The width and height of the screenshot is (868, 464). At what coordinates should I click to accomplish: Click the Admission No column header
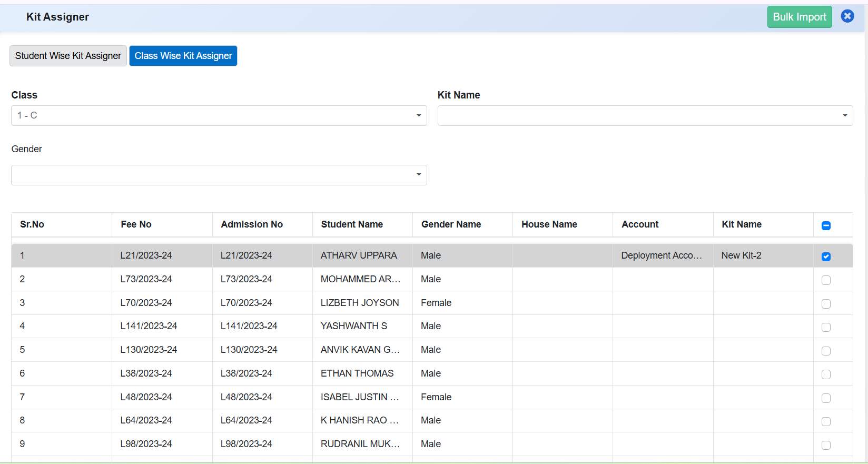coord(252,224)
